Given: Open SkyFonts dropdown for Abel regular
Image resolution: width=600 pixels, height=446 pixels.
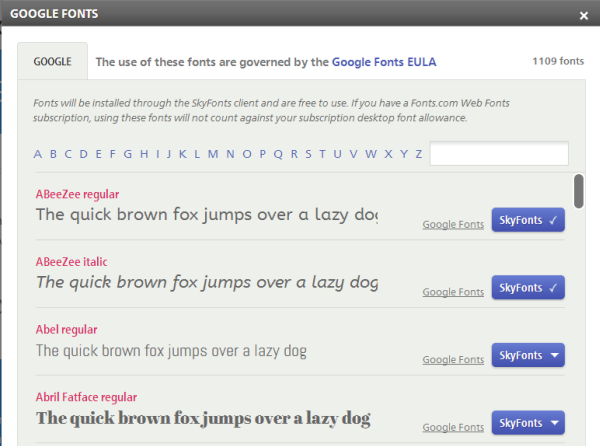Looking at the screenshot, I should (x=528, y=355).
